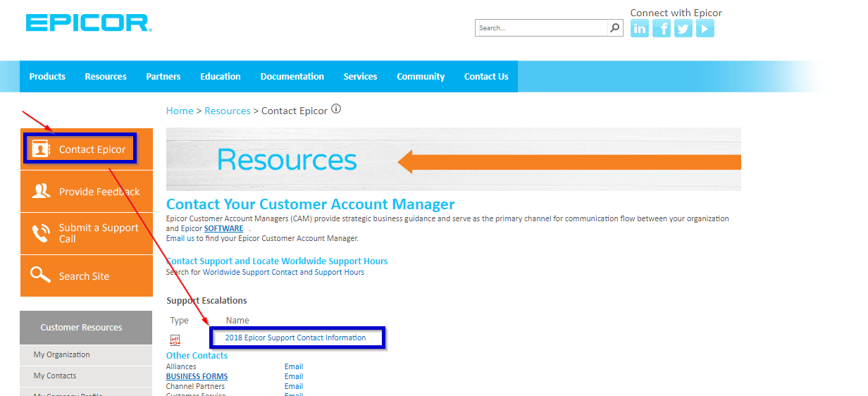Click the info icon beside Contact Epicor breadcrumb
The height and width of the screenshot is (396, 868).
(336, 109)
